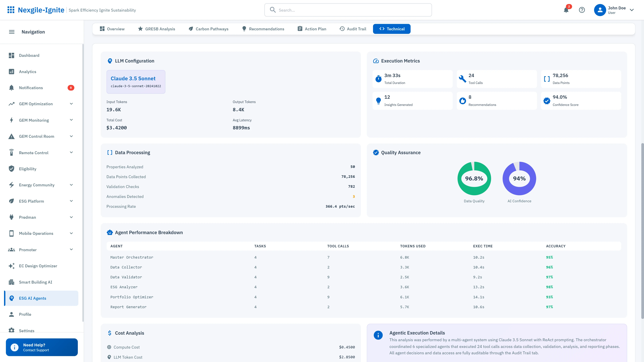Click the Contact Support button
This screenshot has height=362, width=644.
click(41, 347)
